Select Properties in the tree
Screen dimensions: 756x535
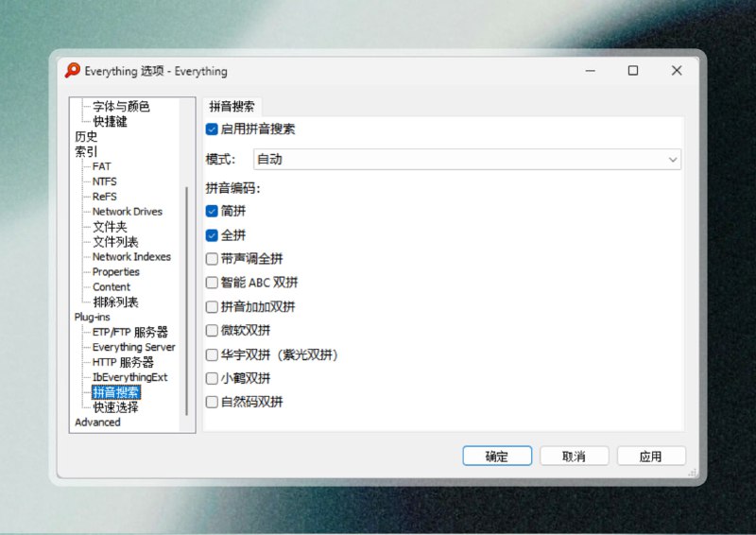(x=115, y=271)
